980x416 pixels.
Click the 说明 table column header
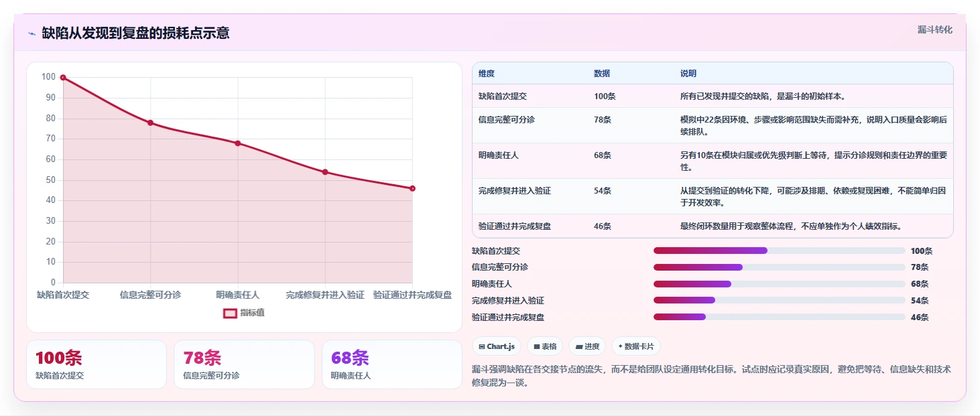coord(688,74)
